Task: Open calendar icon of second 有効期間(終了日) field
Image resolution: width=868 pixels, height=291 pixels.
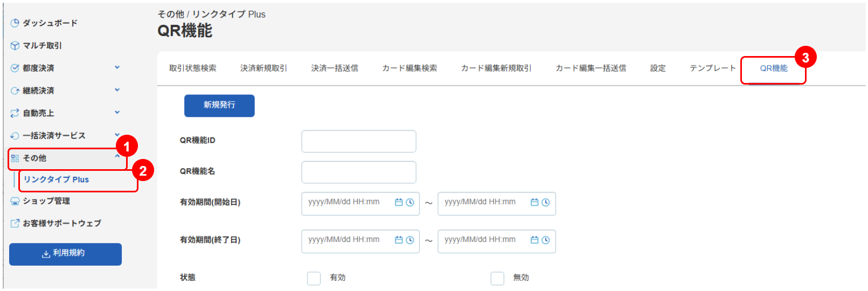Action: click(x=534, y=240)
